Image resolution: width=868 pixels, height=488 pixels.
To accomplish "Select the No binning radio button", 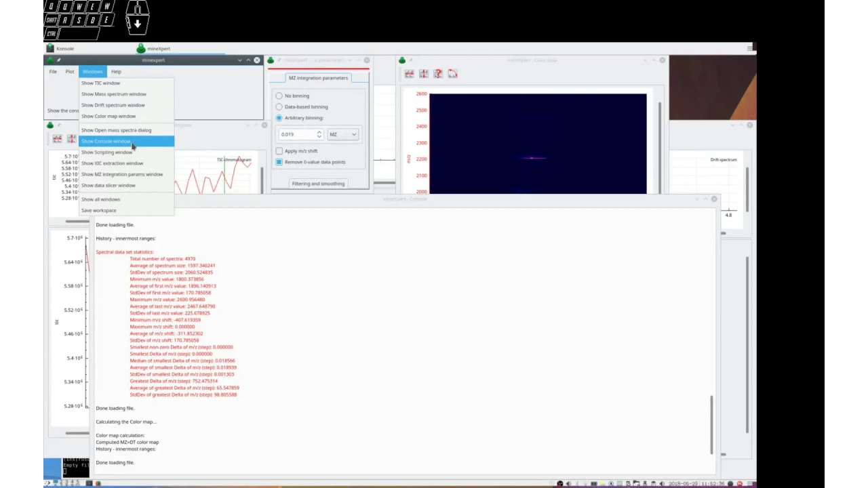I will [279, 96].
